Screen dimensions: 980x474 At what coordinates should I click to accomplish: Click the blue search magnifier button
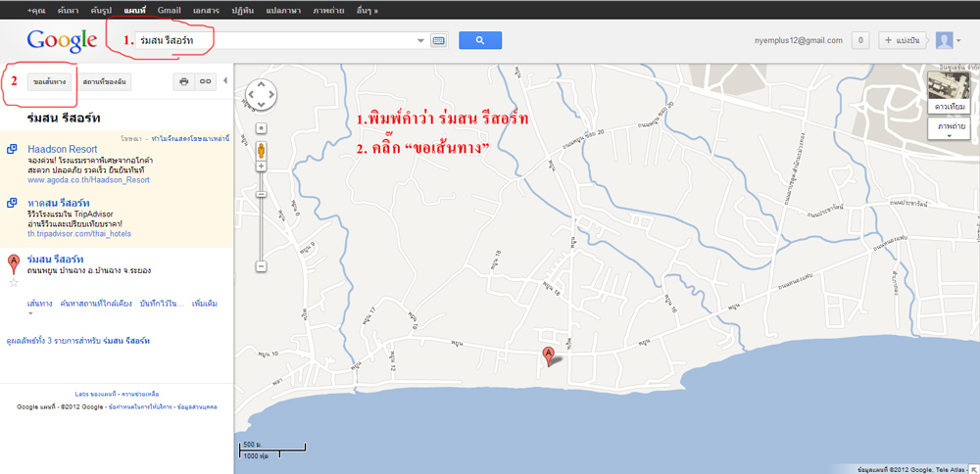480,40
